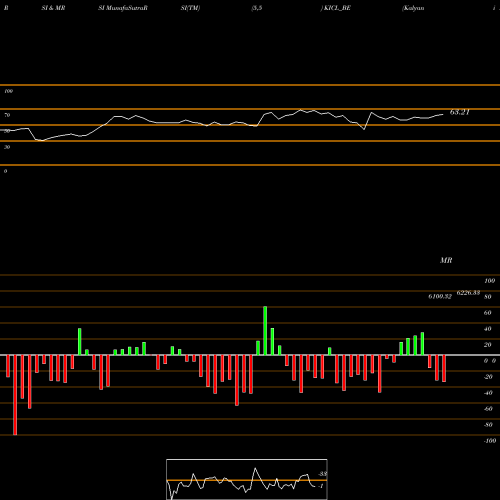Click the 6109.32 value label
500x500 pixels.
(x=440, y=296)
